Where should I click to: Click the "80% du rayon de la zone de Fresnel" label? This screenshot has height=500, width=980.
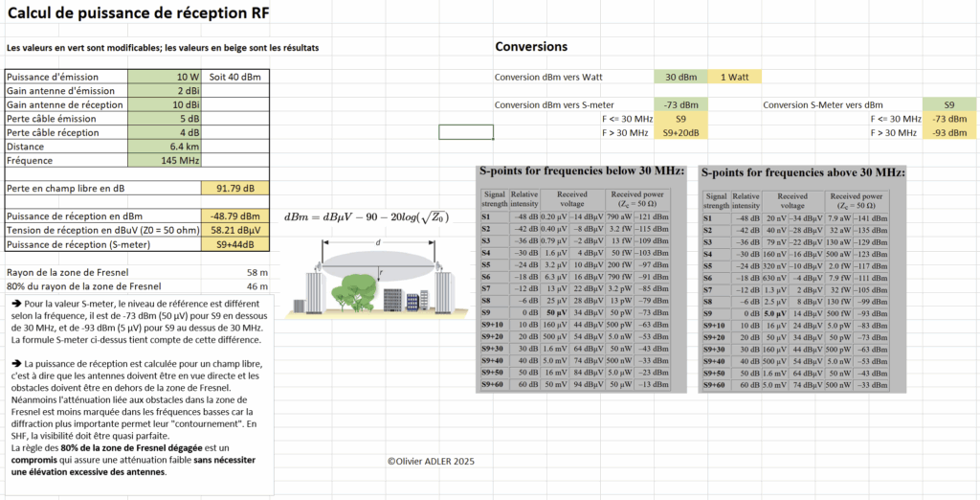click(x=83, y=286)
